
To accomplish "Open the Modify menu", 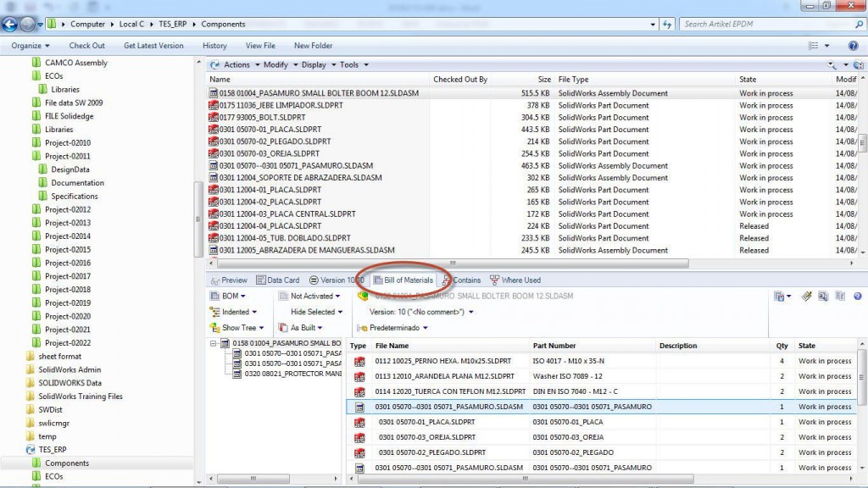I will tap(280, 64).
